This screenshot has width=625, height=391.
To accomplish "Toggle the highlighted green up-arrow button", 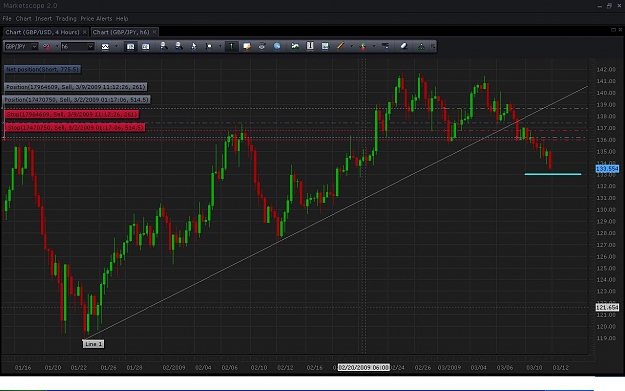I will click(x=231, y=47).
